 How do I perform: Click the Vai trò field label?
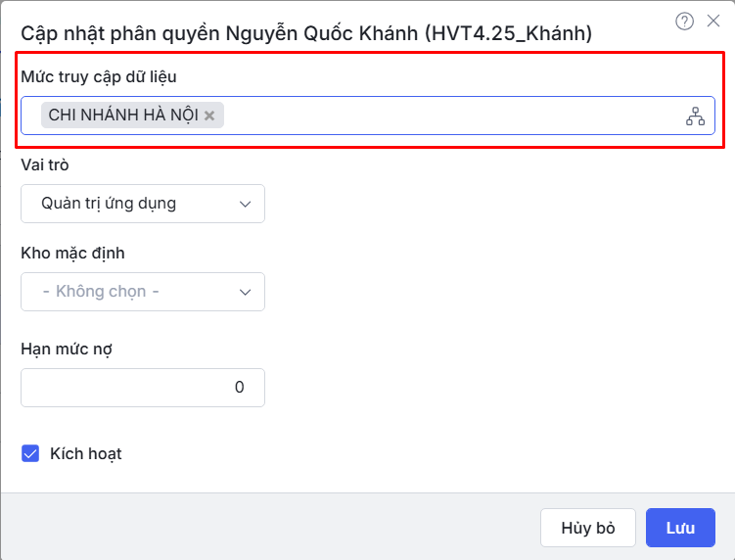[x=45, y=164]
